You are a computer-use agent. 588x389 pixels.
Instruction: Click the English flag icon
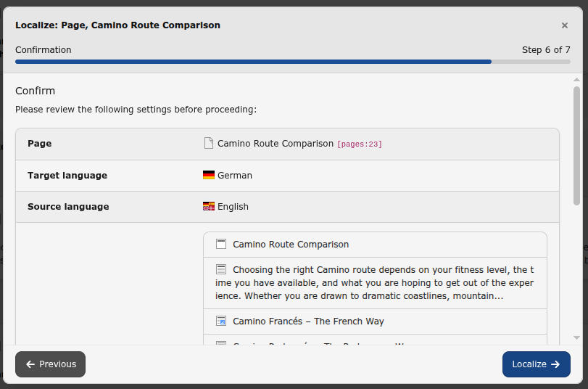[209, 206]
